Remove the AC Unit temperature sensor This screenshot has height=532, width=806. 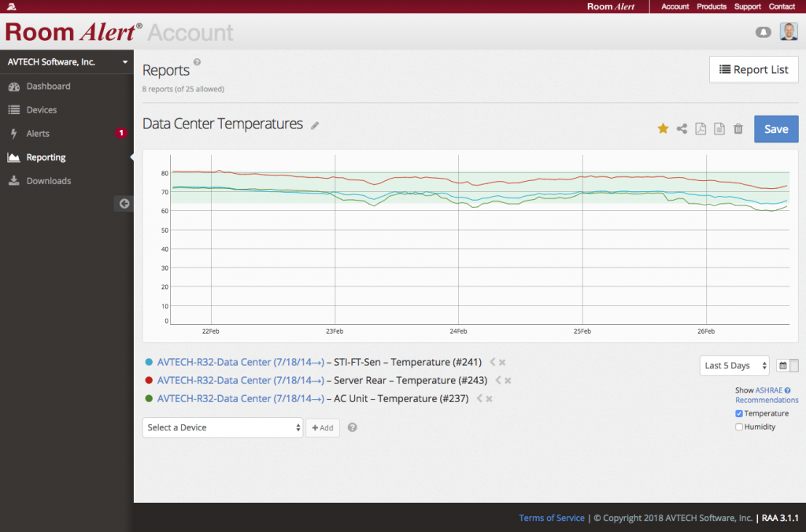click(x=488, y=399)
